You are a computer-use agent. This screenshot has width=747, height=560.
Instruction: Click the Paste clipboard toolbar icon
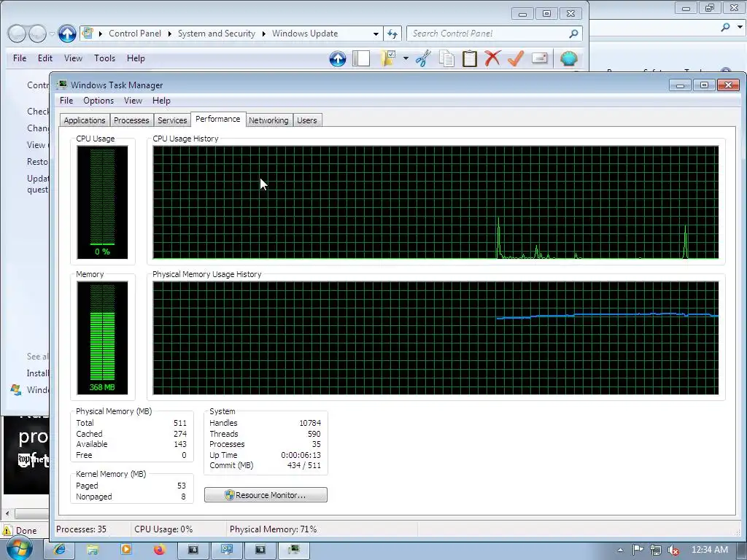(x=470, y=58)
